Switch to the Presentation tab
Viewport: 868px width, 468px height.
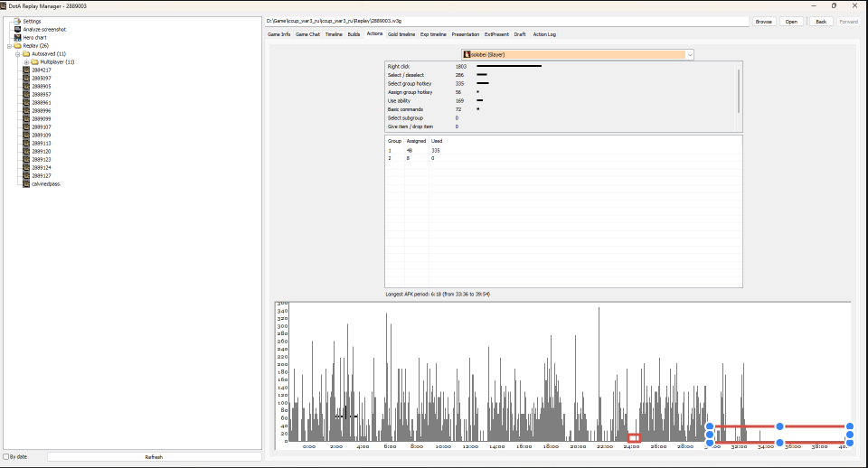click(465, 34)
